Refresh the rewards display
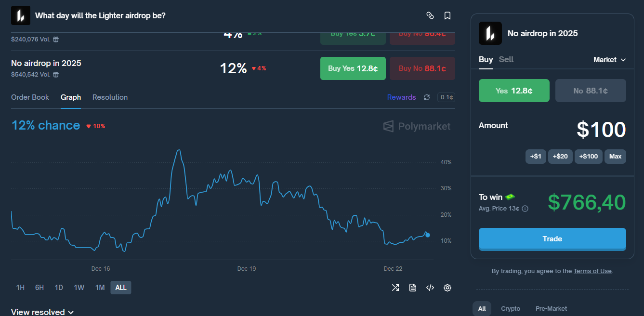The image size is (644, 316). 427,97
